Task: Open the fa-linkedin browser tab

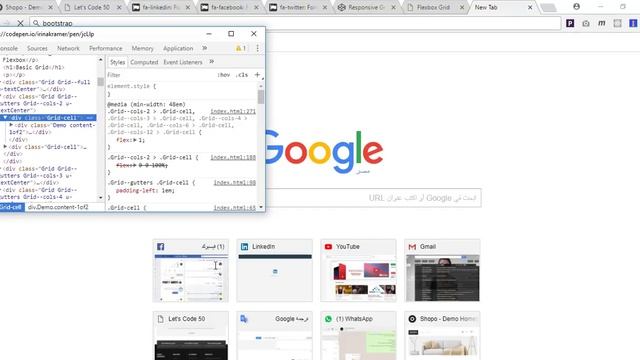Action: 160,7
